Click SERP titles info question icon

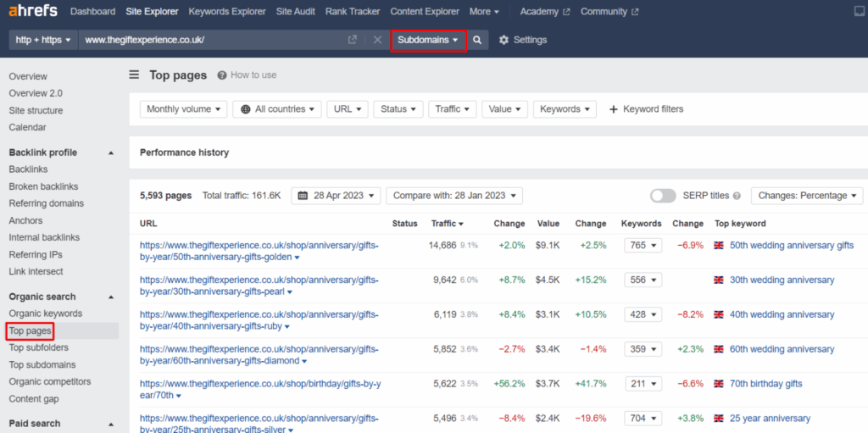(737, 196)
